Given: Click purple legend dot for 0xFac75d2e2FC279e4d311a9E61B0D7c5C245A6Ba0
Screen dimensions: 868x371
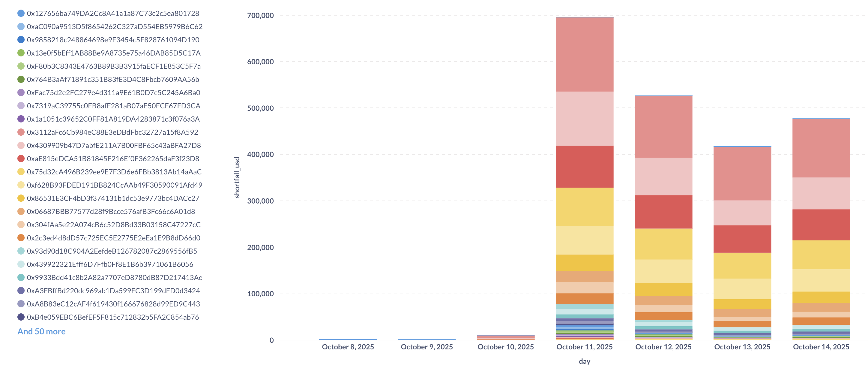Looking at the screenshot, I should [x=21, y=92].
